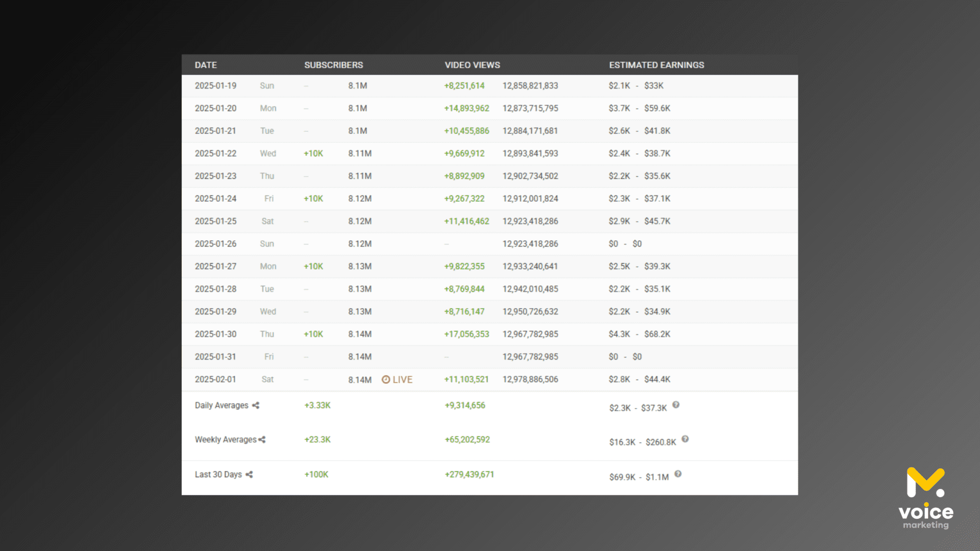This screenshot has width=980, height=551.
Task: Click the Daily Averages label
Action: coord(221,405)
